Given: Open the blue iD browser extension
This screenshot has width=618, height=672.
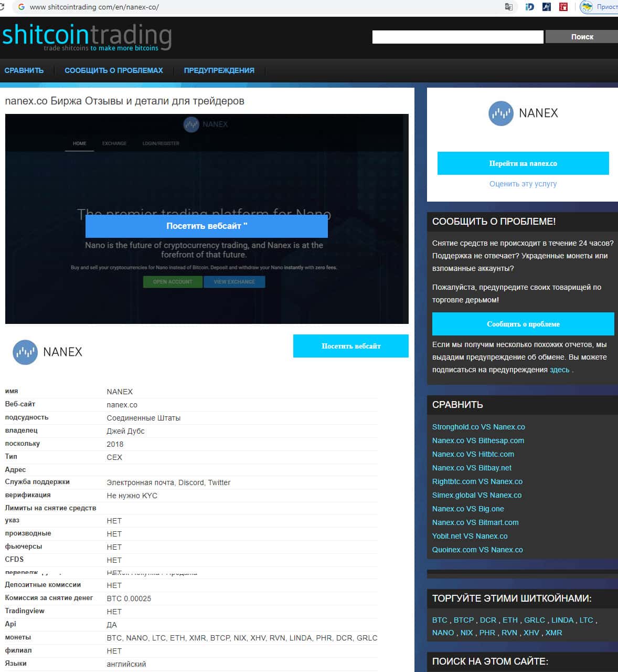Looking at the screenshot, I should coord(529,7).
